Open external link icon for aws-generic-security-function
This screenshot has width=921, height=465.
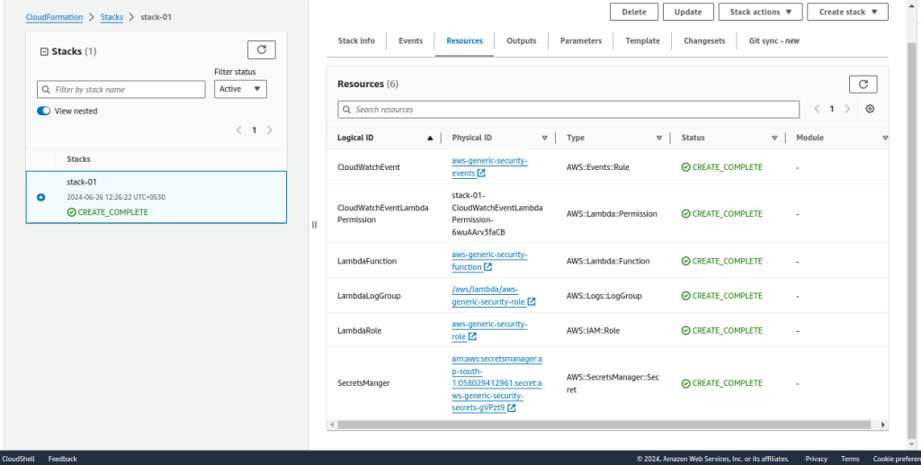coord(488,267)
